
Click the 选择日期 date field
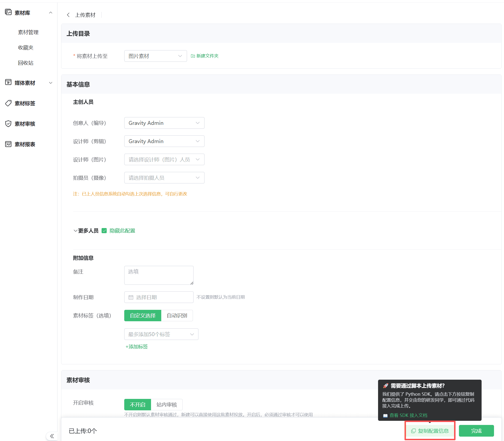159,297
